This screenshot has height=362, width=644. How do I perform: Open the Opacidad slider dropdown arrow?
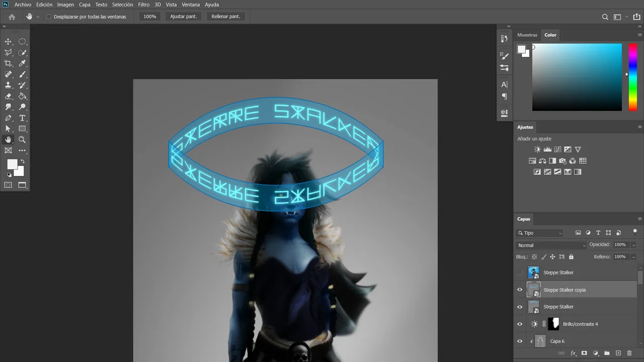(x=633, y=245)
